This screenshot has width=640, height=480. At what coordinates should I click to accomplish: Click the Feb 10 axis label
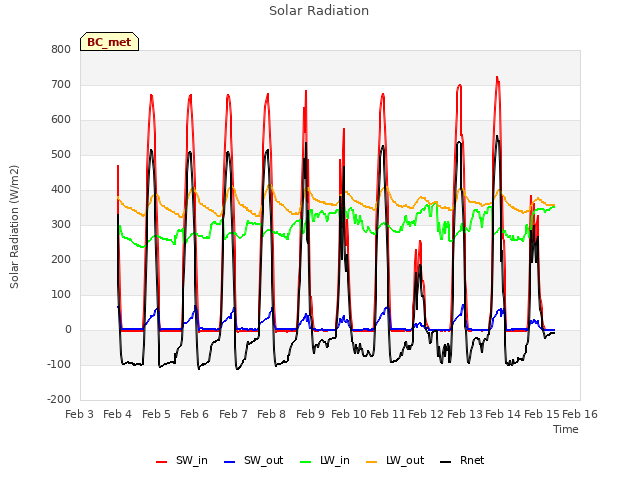349,414
